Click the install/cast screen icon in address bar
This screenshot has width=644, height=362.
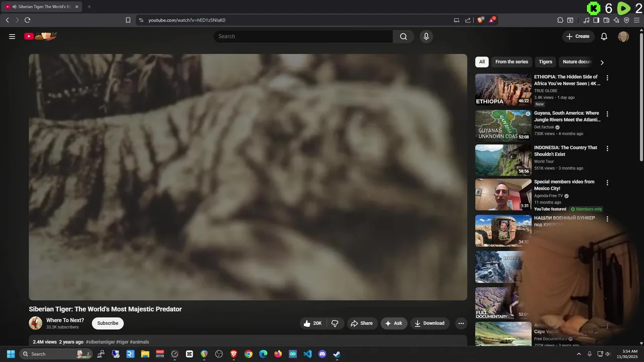coord(456,20)
